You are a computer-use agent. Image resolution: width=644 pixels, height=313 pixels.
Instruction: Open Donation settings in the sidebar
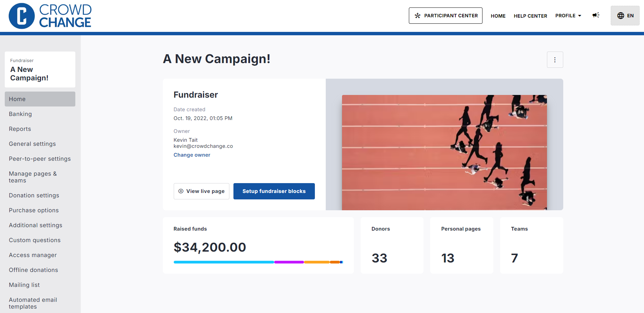(34, 195)
